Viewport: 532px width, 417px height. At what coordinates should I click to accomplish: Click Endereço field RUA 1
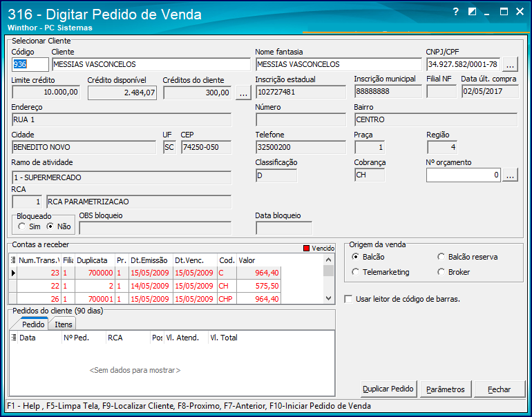pyautogui.click(x=122, y=119)
